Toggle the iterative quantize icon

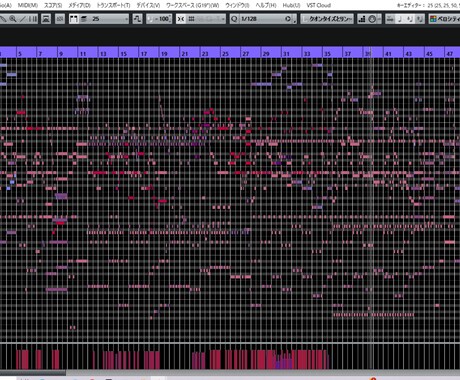pos(288,19)
